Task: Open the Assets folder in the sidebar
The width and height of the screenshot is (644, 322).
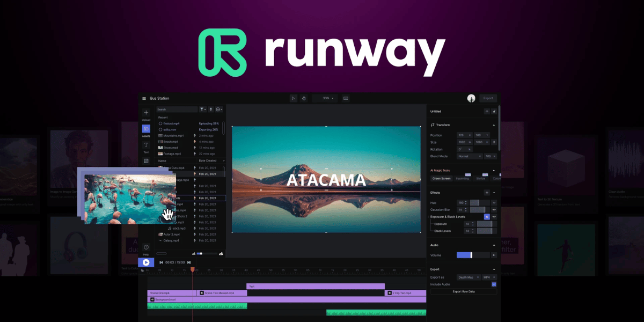Action: [146, 129]
